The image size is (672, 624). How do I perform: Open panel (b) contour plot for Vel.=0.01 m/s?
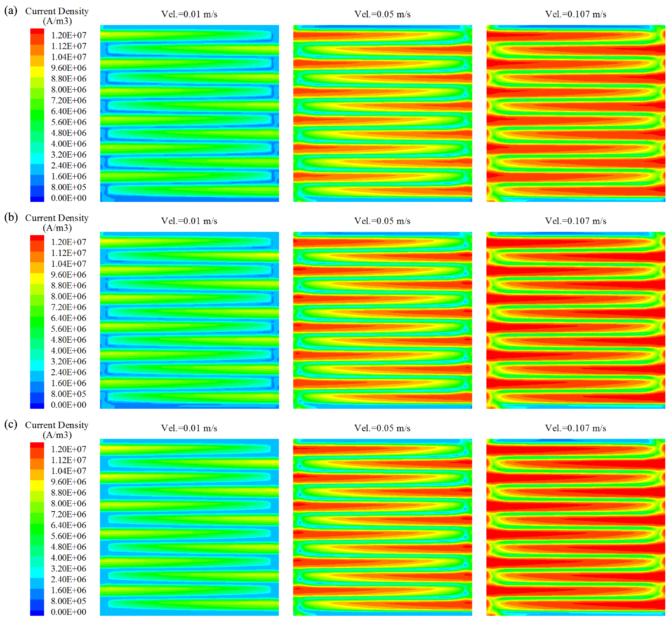[189, 320]
